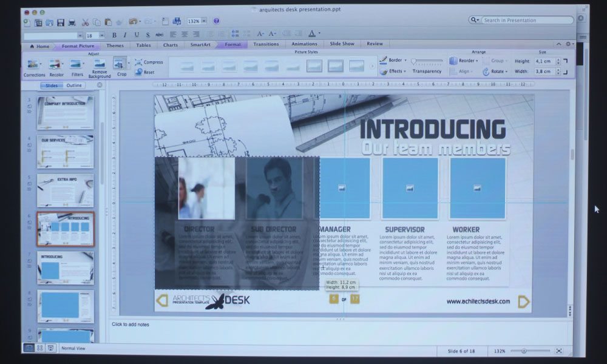Open the zoom percentage dropdown in toolbar
This screenshot has height=364, width=607.
[x=204, y=21]
